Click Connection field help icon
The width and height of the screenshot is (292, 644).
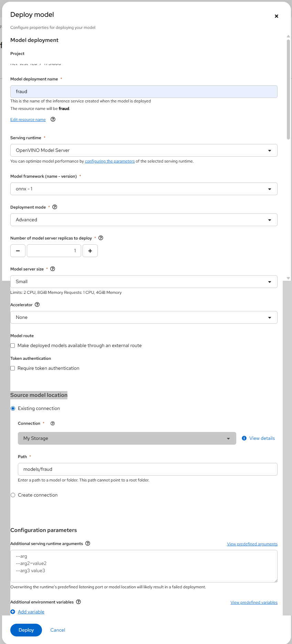pyautogui.click(x=53, y=423)
